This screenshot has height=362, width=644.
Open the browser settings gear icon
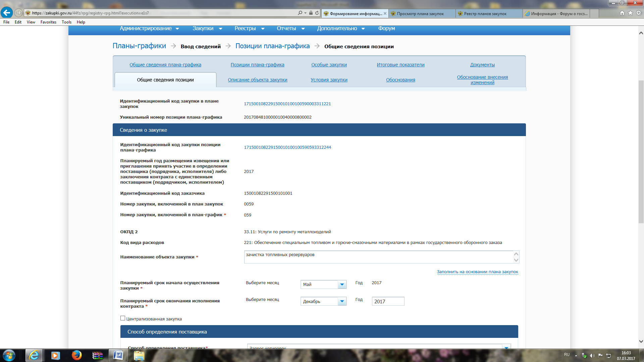click(638, 13)
